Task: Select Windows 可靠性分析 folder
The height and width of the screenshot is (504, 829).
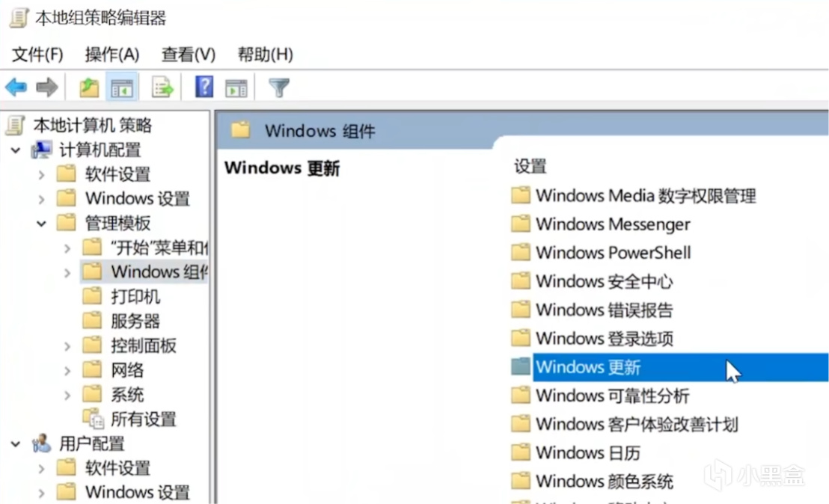Action: coord(612,396)
